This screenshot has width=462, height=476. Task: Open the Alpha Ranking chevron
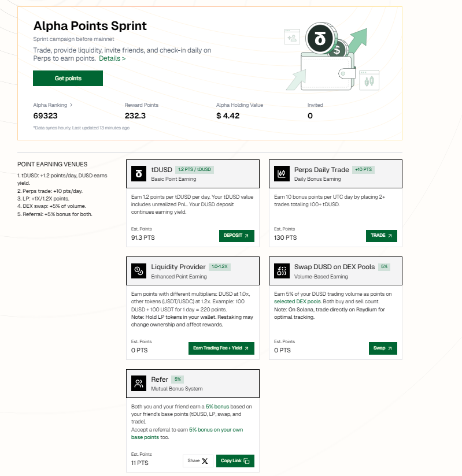tap(71, 105)
